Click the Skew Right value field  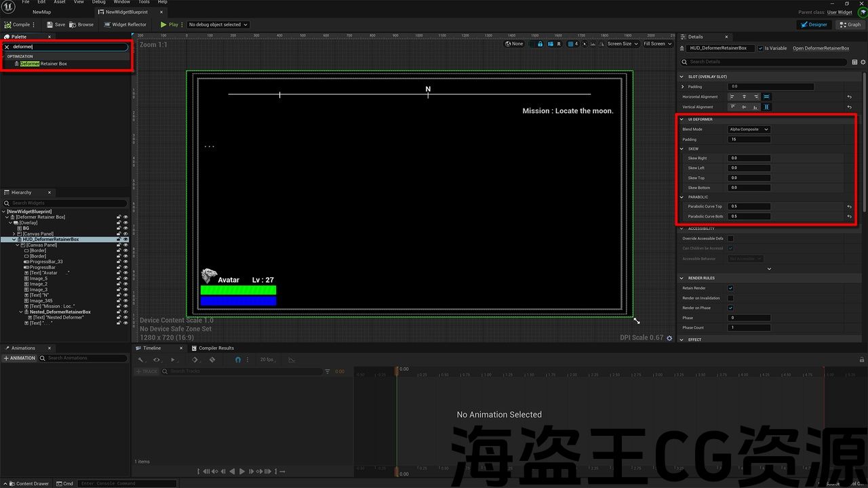(x=749, y=158)
